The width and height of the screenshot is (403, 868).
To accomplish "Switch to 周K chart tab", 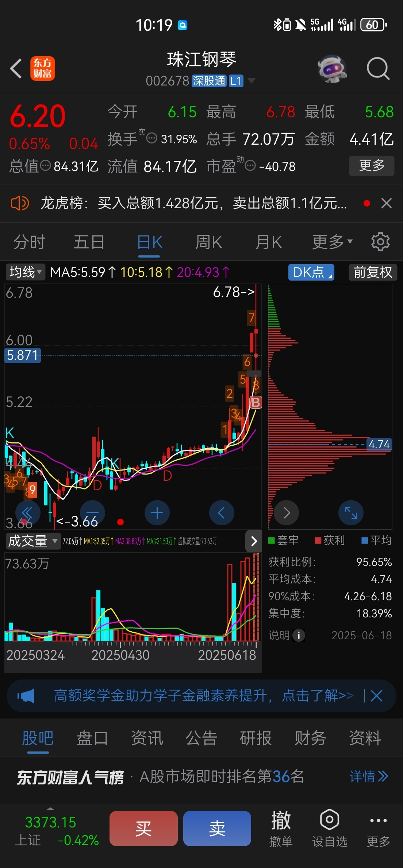I will click(x=208, y=242).
